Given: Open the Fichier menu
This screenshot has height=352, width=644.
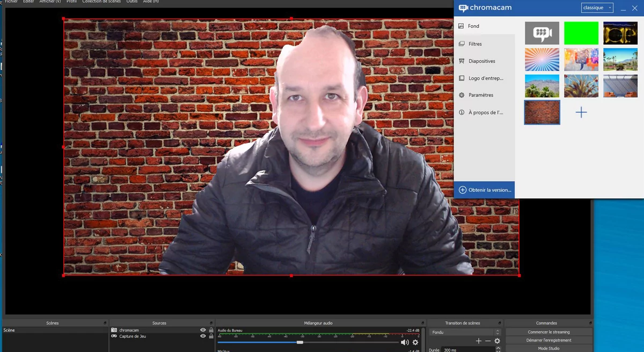Looking at the screenshot, I should [11, 2].
